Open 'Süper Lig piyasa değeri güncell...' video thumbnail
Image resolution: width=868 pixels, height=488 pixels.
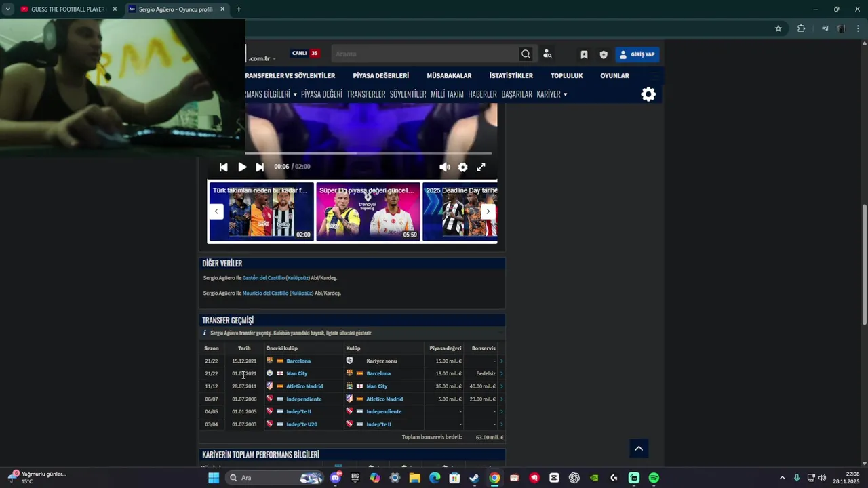[368, 211]
